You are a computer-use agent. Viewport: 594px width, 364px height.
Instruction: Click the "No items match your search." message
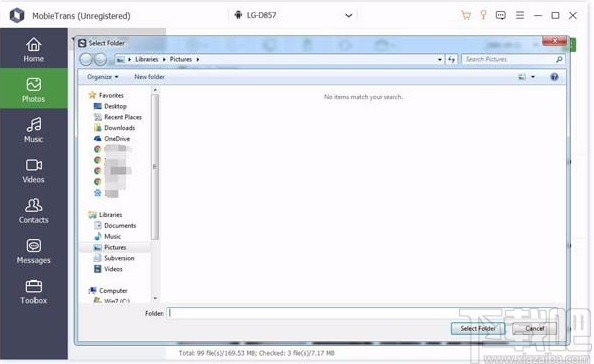point(363,97)
